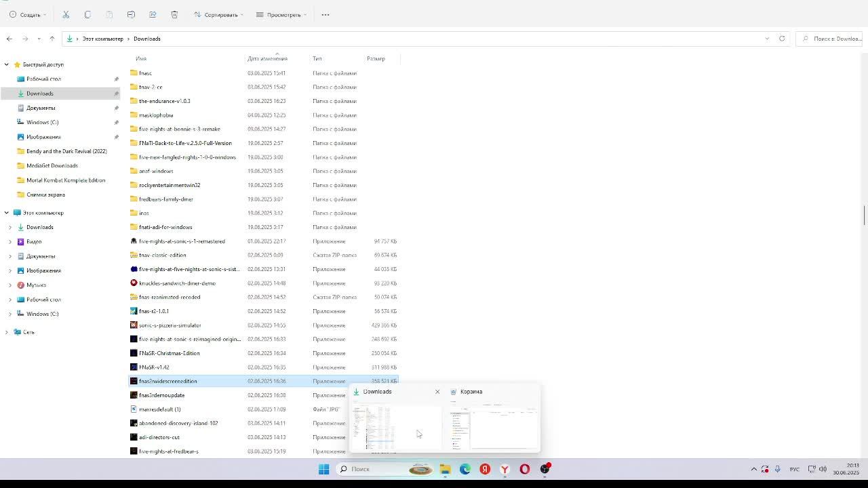Click the volume speaker tray icon

pyautogui.click(x=823, y=469)
